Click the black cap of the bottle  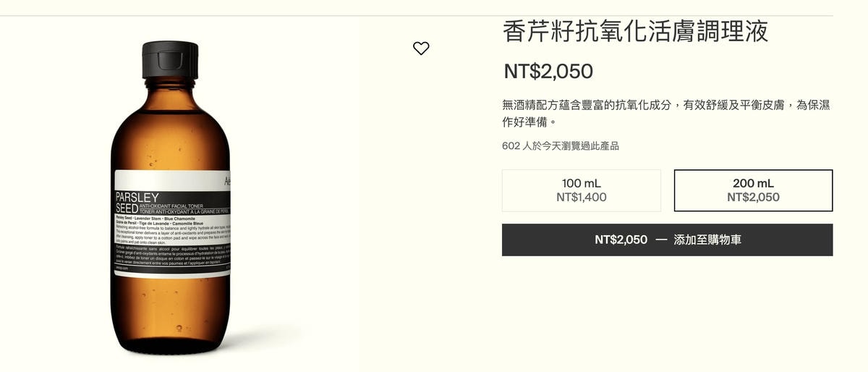(170, 59)
